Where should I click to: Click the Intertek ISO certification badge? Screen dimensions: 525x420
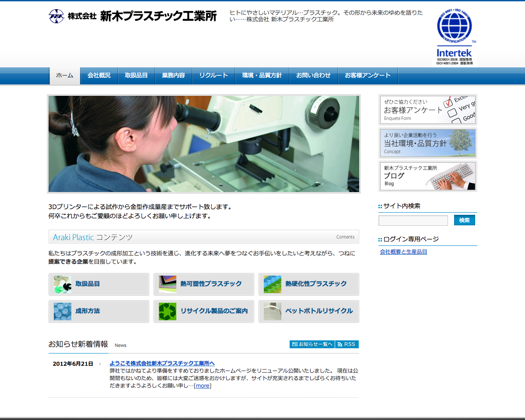[455, 38]
